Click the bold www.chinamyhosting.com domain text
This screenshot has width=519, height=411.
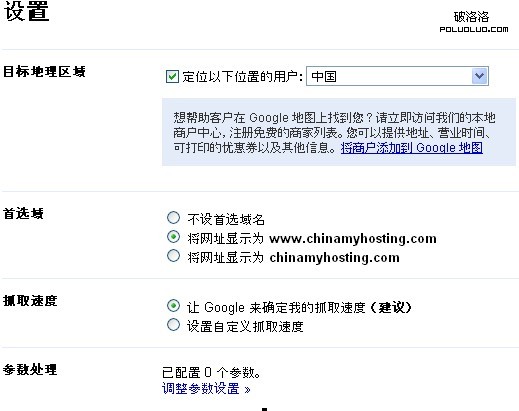pyautogui.click(x=353, y=239)
